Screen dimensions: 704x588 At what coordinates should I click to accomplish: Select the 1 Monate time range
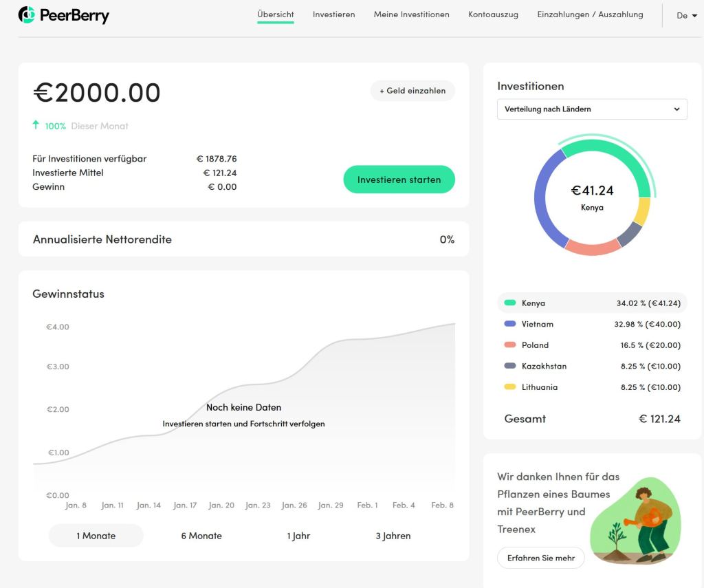[x=96, y=536]
